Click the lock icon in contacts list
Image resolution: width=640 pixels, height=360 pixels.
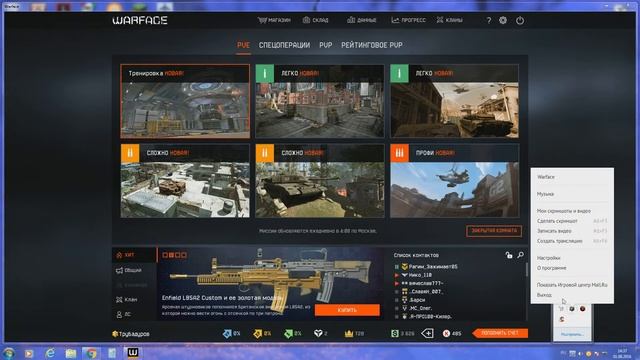point(509,255)
